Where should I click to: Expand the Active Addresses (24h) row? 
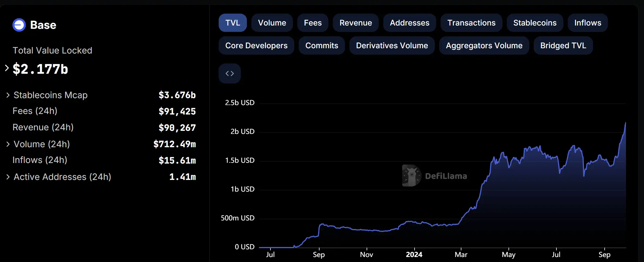[8, 177]
